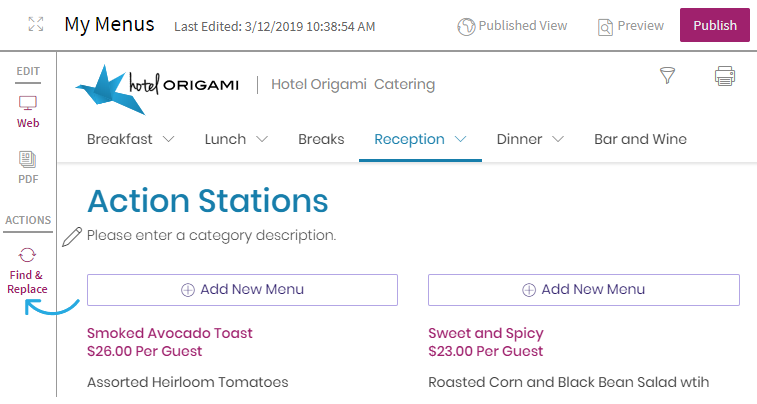Expand the Lunch dropdown chevron
The width and height of the screenshot is (757, 404).
coord(262,139)
